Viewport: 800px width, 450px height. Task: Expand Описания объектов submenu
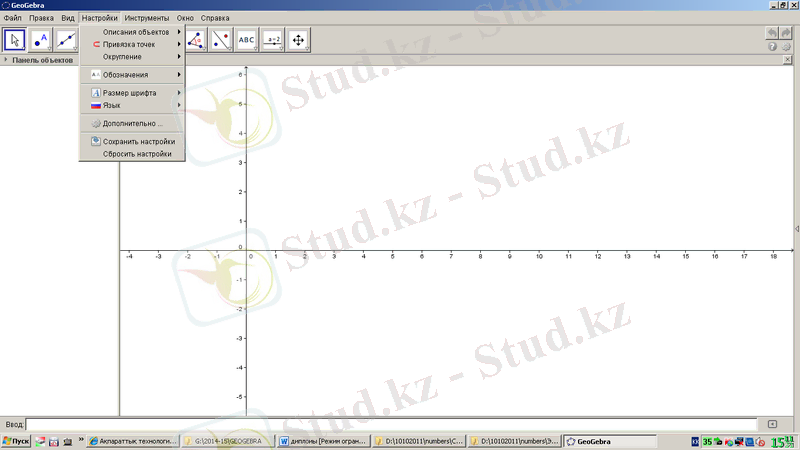pos(132,32)
